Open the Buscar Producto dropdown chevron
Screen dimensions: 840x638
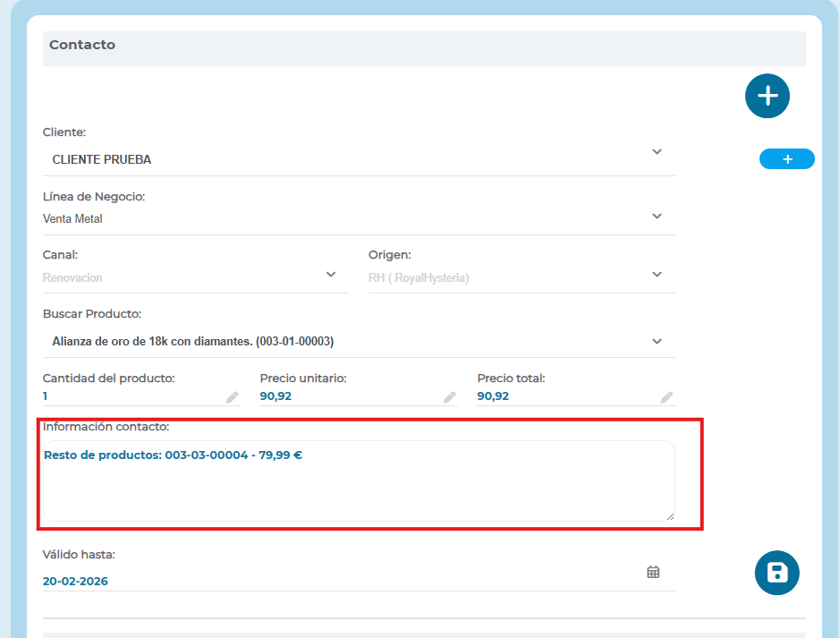click(657, 342)
